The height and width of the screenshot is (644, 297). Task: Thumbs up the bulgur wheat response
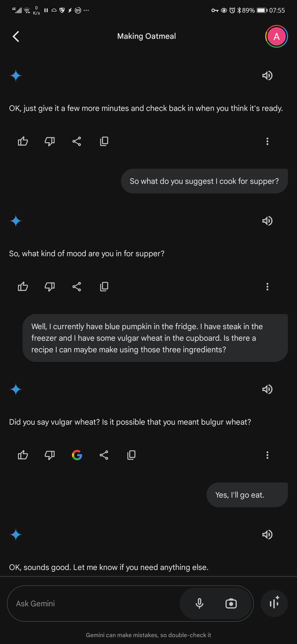tap(23, 455)
